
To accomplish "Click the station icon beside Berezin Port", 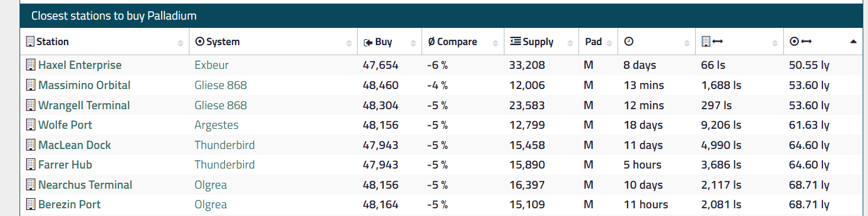I will tap(31, 205).
